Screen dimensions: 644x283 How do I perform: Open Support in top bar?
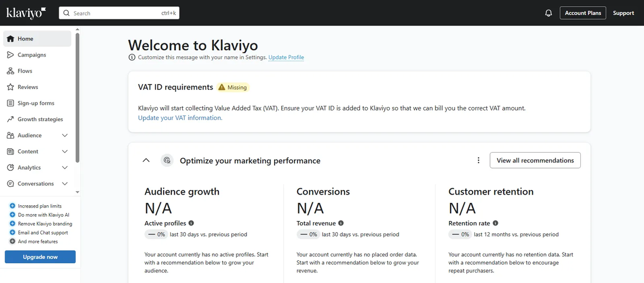pyautogui.click(x=624, y=13)
